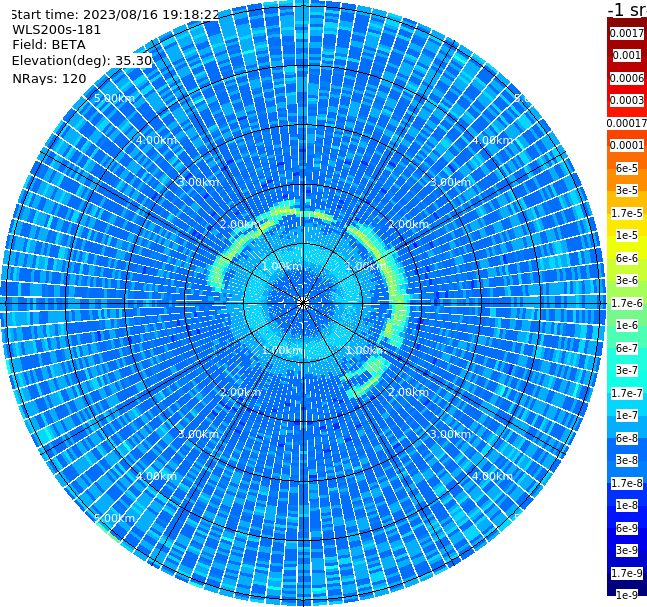Click the 1.7e-7 colorbar label

pos(627,393)
